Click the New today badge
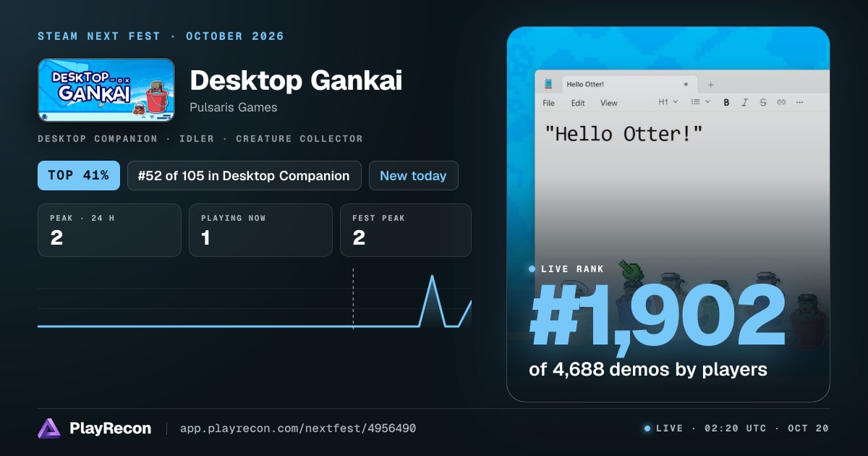Image resolution: width=868 pixels, height=456 pixels. pos(413,175)
